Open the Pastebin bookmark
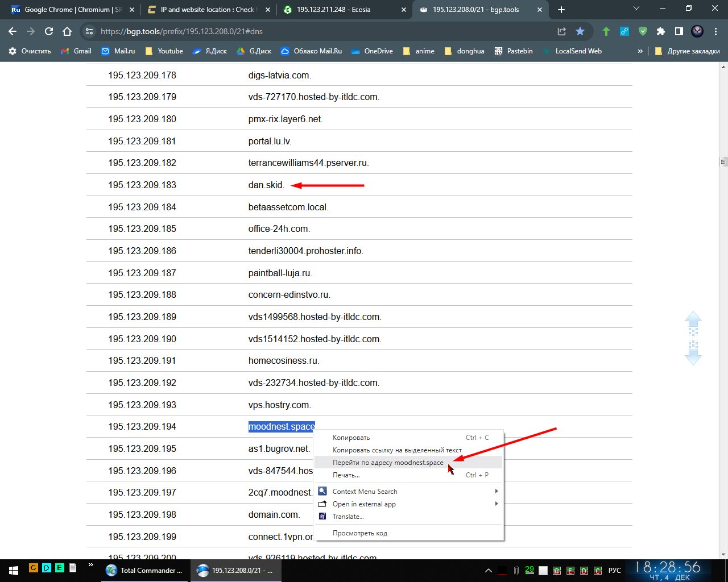 [x=514, y=51]
